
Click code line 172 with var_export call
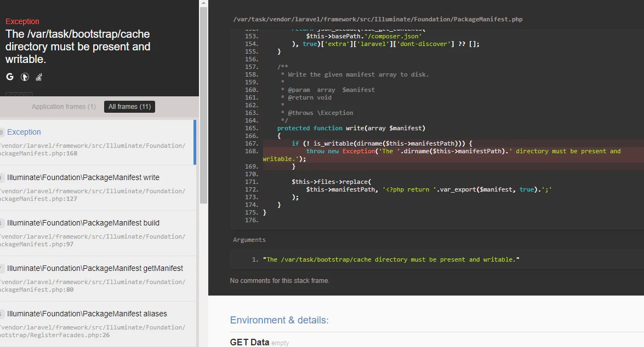[429, 189]
